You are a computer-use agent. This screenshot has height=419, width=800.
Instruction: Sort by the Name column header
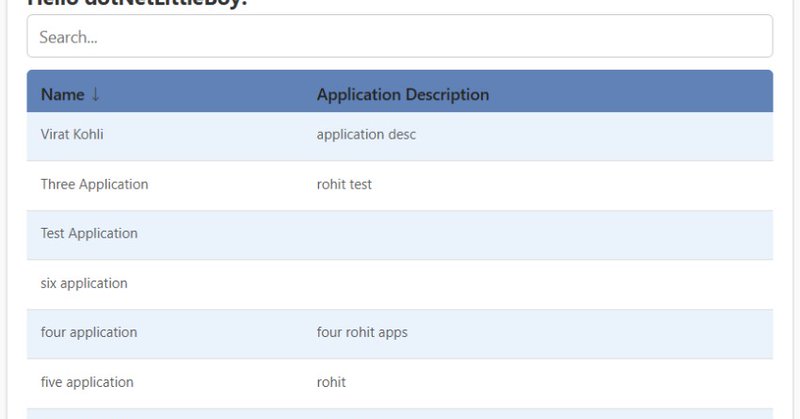coord(63,94)
